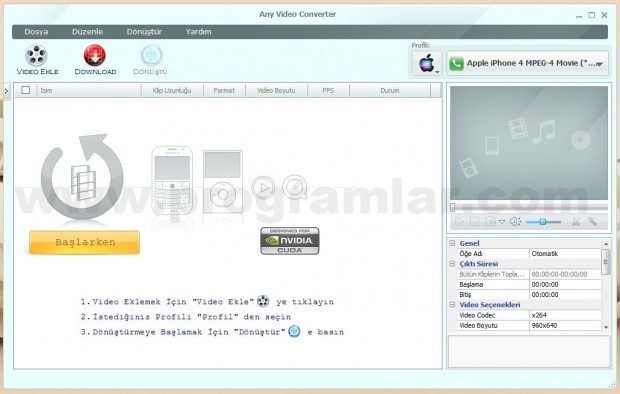The height and width of the screenshot is (394, 620).
Task: Open the Apple iPhone 4 MPEG-4 profile dropdown
Action: tap(527, 63)
